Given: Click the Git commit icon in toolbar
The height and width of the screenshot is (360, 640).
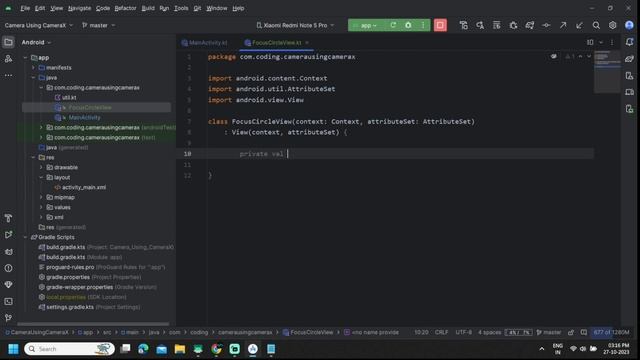Looking at the screenshot, I should (x=546, y=25).
